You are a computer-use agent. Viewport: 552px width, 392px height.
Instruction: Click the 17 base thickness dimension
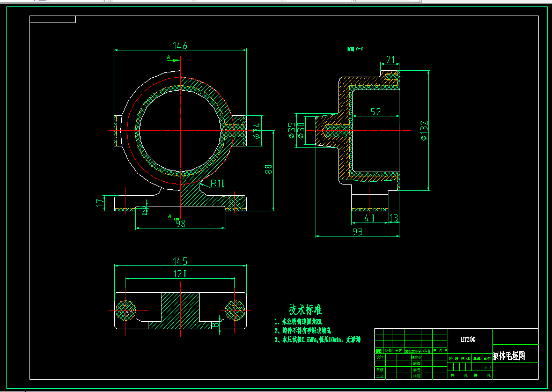point(100,203)
